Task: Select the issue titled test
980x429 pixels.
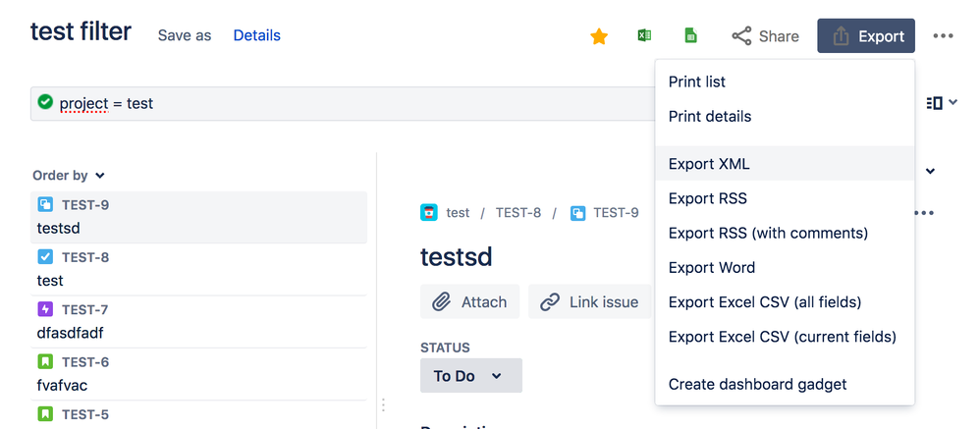Action: (198, 269)
